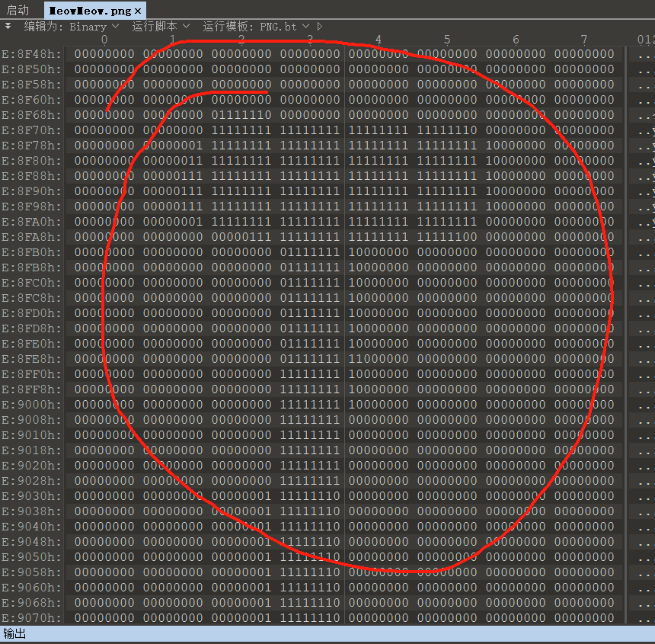Screen dimensions: 655x644
Task: Click column header 7 in the ruler
Action: [x=584, y=40]
